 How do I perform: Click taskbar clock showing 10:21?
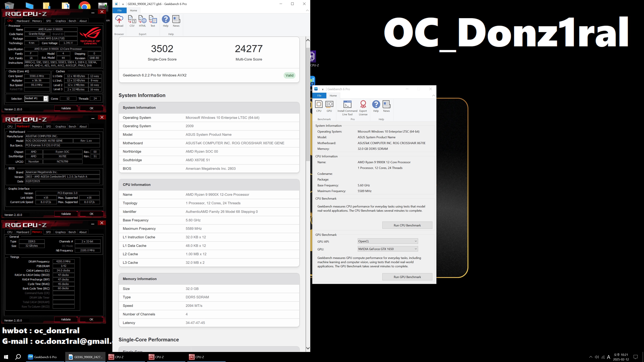point(621,357)
